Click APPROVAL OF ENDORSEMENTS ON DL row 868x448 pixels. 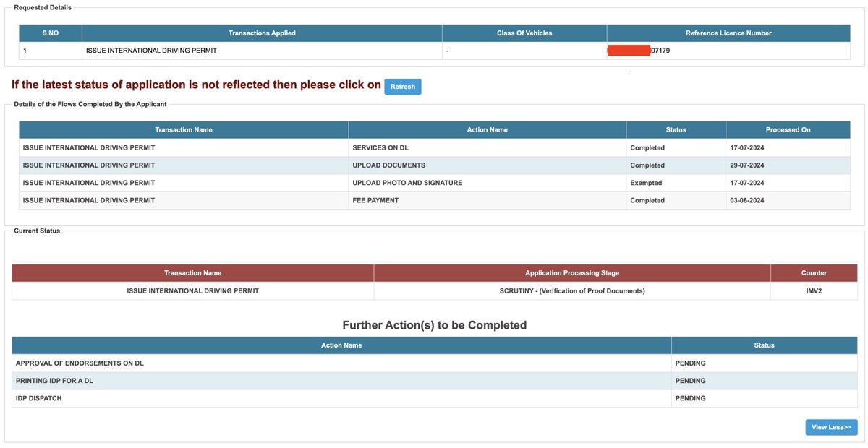click(x=434, y=363)
